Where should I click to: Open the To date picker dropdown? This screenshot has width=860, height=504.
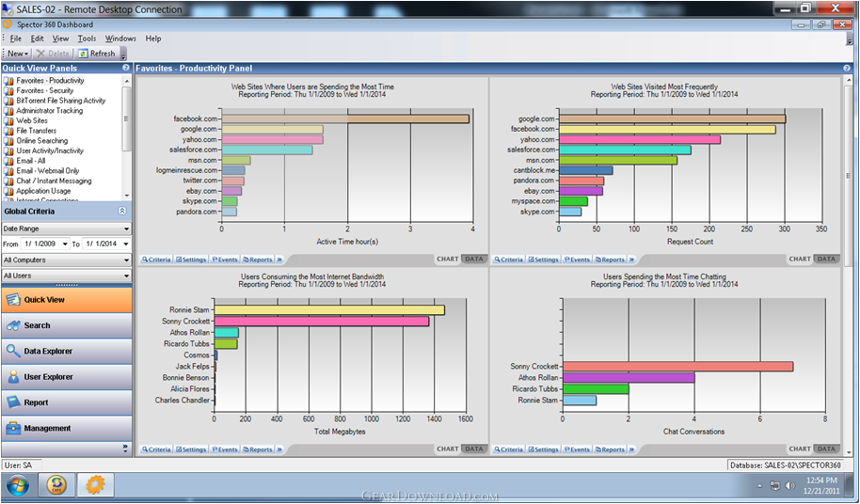pyautogui.click(x=126, y=244)
